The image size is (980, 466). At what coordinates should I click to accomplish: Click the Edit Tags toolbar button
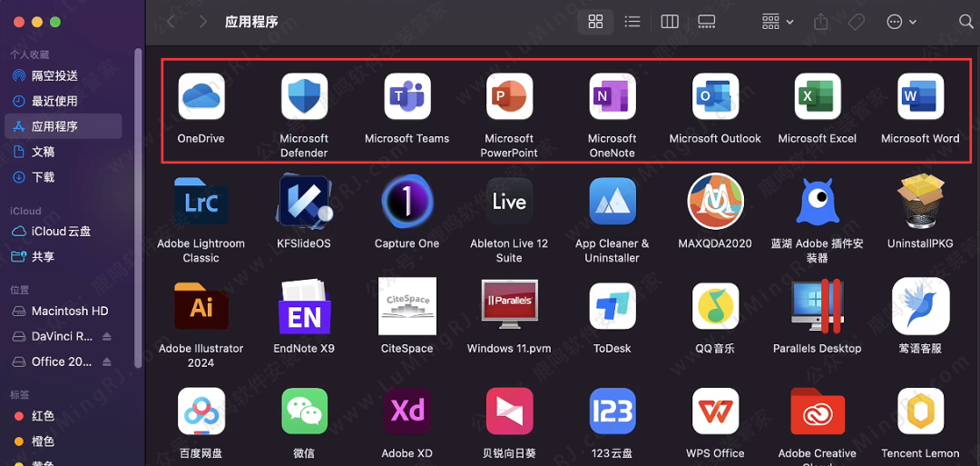[857, 22]
